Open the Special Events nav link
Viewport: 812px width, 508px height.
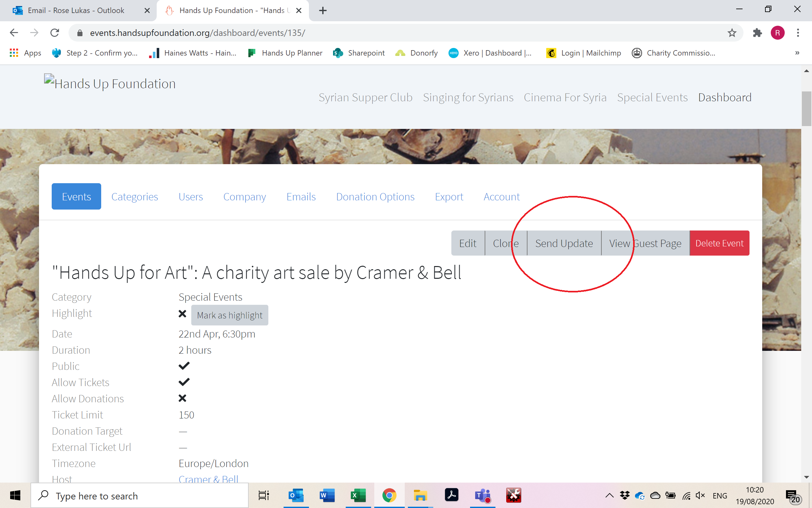pyautogui.click(x=652, y=97)
